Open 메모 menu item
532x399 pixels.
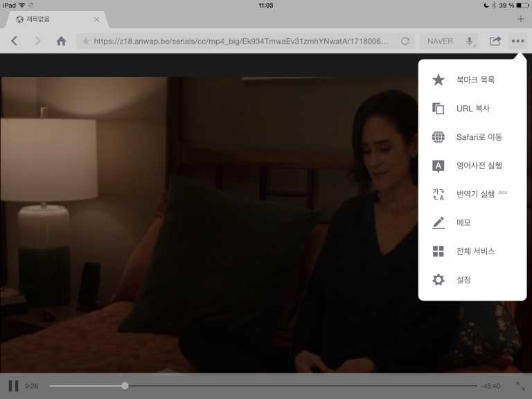(472, 222)
